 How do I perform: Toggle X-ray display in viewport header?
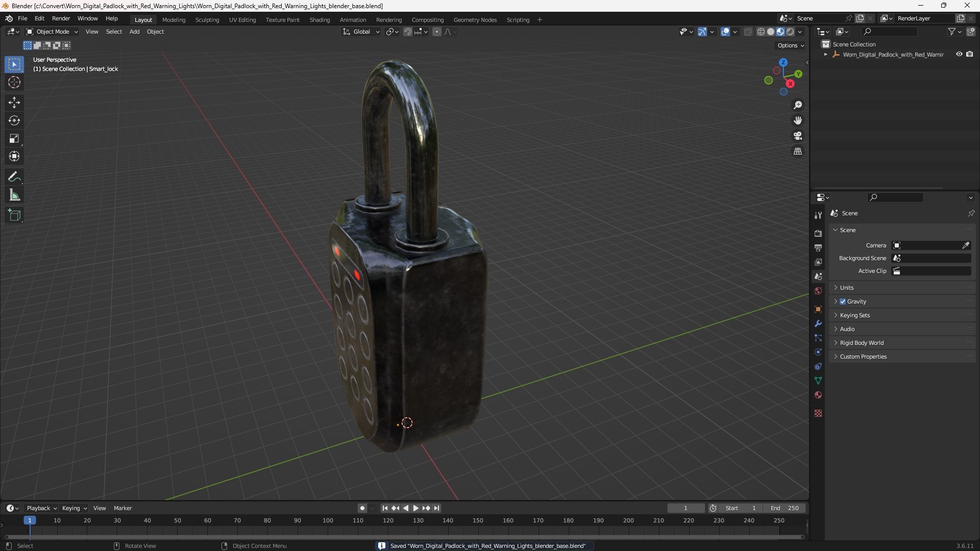click(x=748, y=32)
